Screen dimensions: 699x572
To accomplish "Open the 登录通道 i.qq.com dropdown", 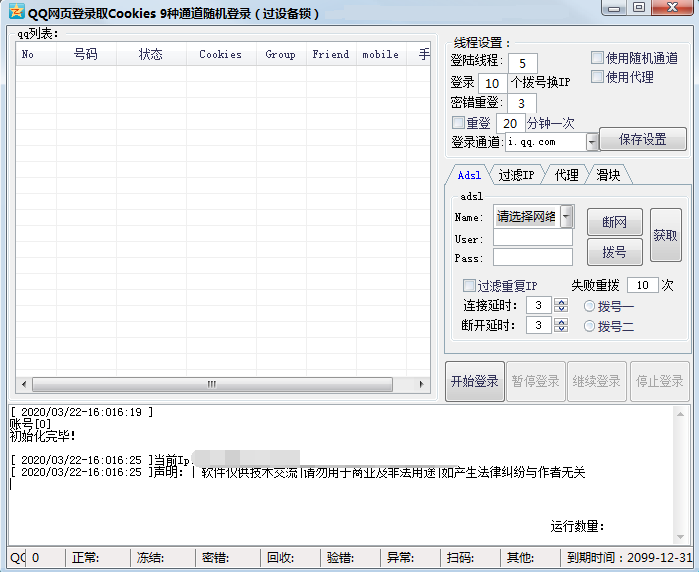I will pyautogui.click(x=592, y=143).
